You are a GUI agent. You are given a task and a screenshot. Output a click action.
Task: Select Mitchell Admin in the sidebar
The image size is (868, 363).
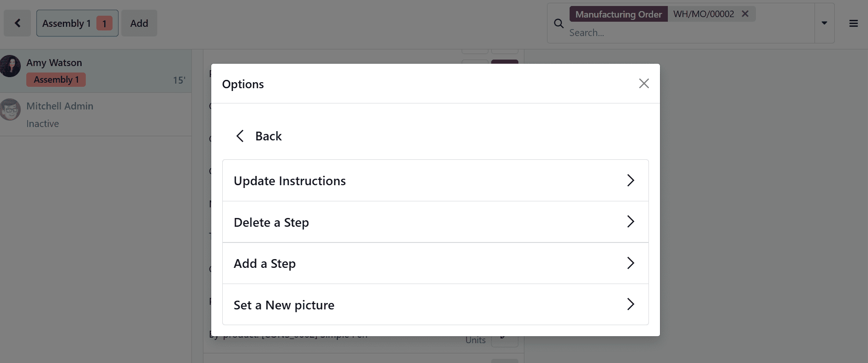60,106
